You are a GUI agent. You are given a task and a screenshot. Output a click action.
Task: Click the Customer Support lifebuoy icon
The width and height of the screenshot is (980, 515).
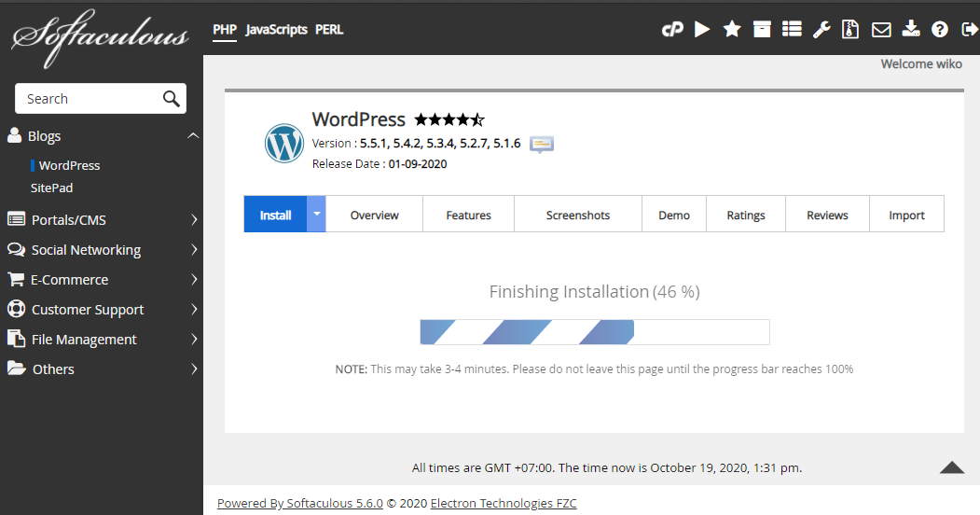[x=16, y=309]
